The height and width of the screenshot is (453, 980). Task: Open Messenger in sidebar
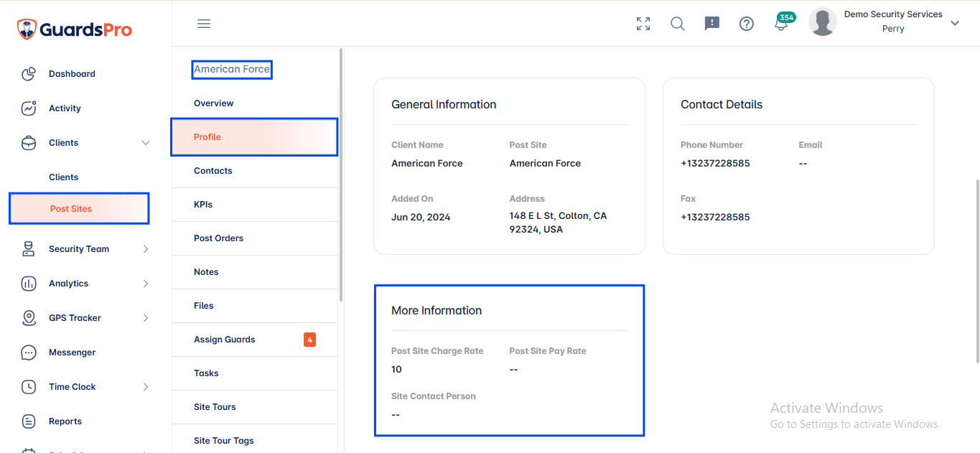point(72,352)
